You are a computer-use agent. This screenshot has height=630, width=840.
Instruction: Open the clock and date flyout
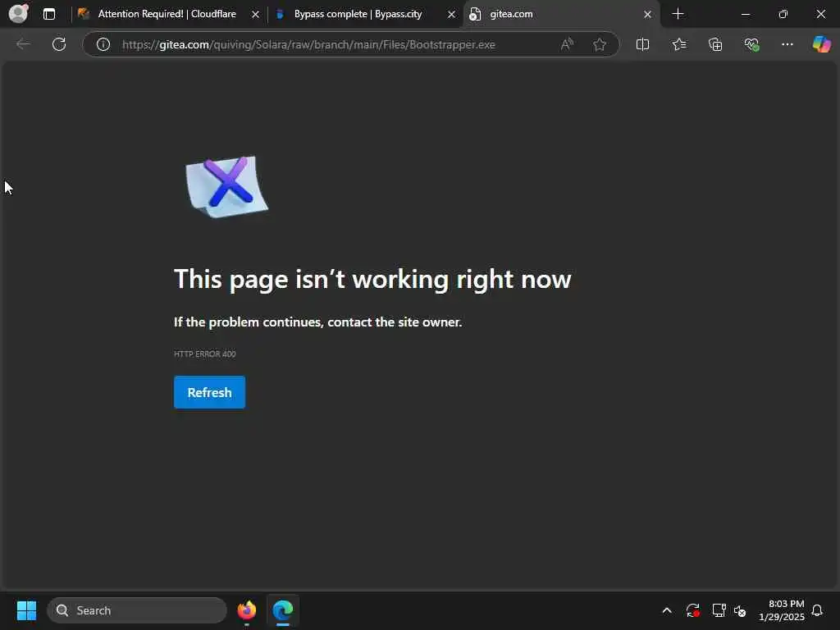[782, 610]
